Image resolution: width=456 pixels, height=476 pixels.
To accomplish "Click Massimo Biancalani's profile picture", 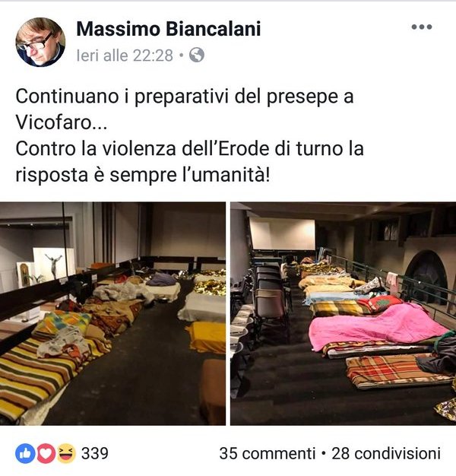I will click(40, 42).
